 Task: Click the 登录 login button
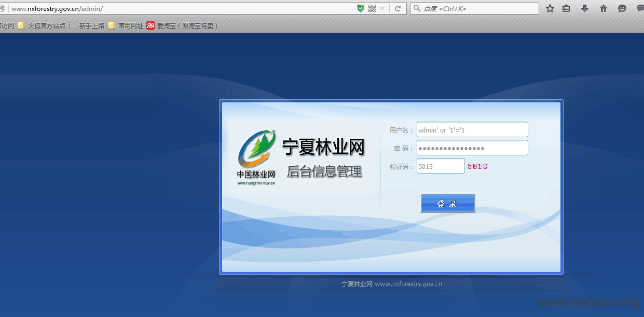click(447, 204)
